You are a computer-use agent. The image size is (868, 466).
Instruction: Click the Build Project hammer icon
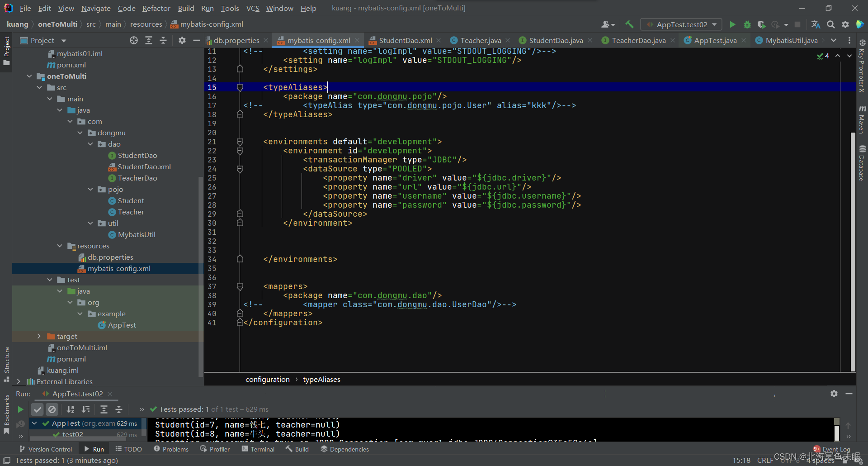click(x=629, y=24)
